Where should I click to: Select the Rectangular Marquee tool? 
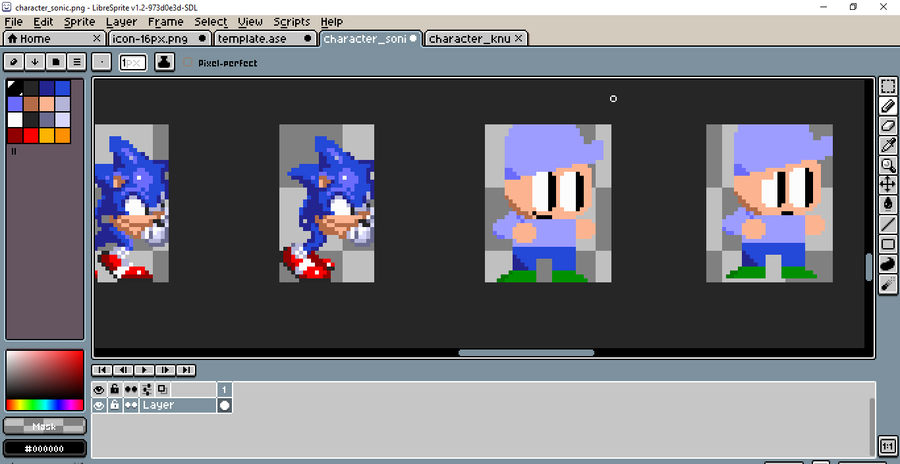888,87
